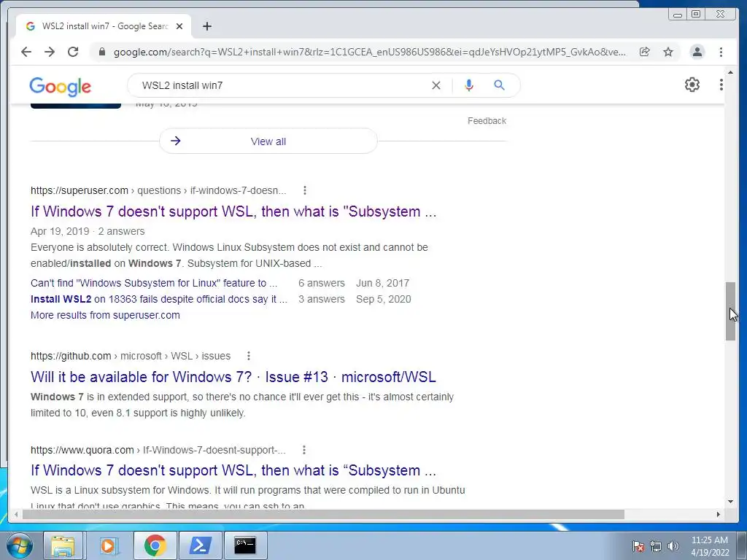Open Can't find Windows Subsystem link
The height and width of the screenshot is (560, 747).
click(x=154, y=283)
